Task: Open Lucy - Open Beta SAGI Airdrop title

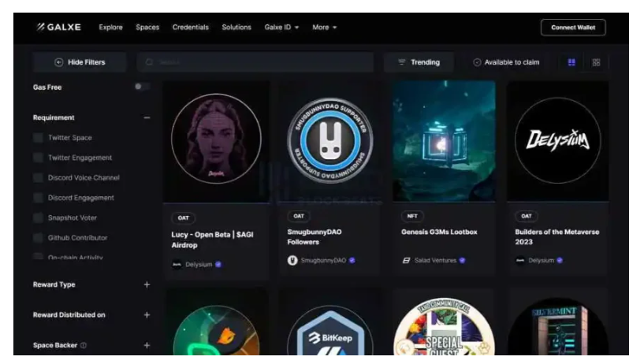Action: pyautogui.click(x=212, y=240)
